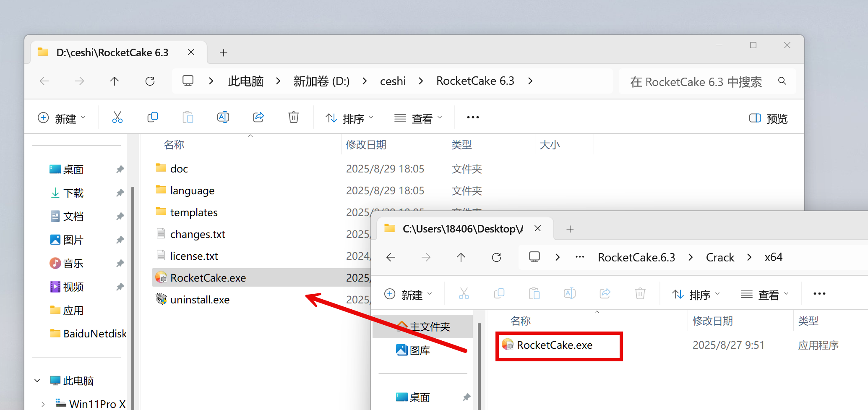Screen dimensions: 868x410
Task: Go up one level from x64 folder
Action: pos(461,257)
